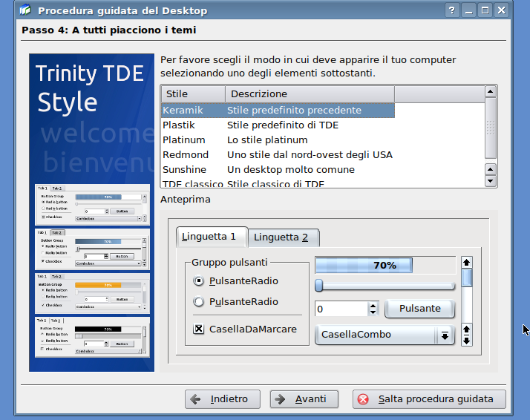Increase spinbox value with up arrow
This screenshot has width=530, height=420.
373,305
